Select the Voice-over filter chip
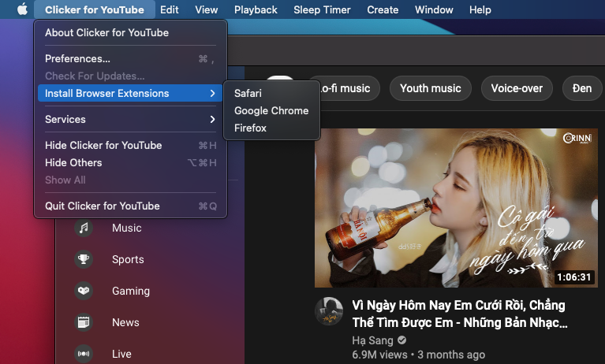The height and width of the screenshot is (364, 605). (x=517, y=88)
